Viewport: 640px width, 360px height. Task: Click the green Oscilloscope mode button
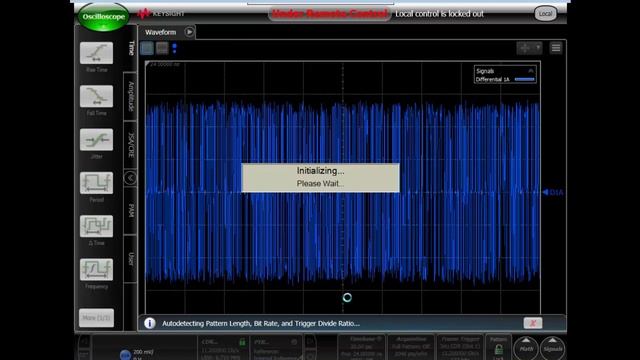coord(103,17)
